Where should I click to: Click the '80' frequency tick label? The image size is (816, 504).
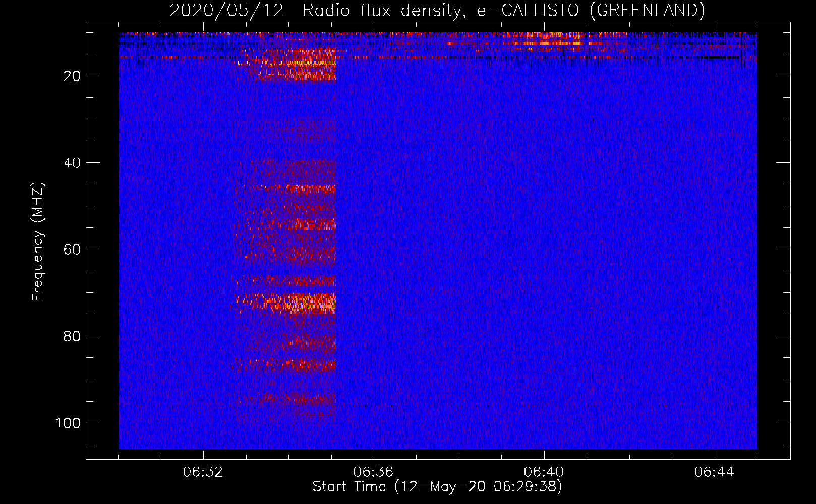(x=72, y=336)
